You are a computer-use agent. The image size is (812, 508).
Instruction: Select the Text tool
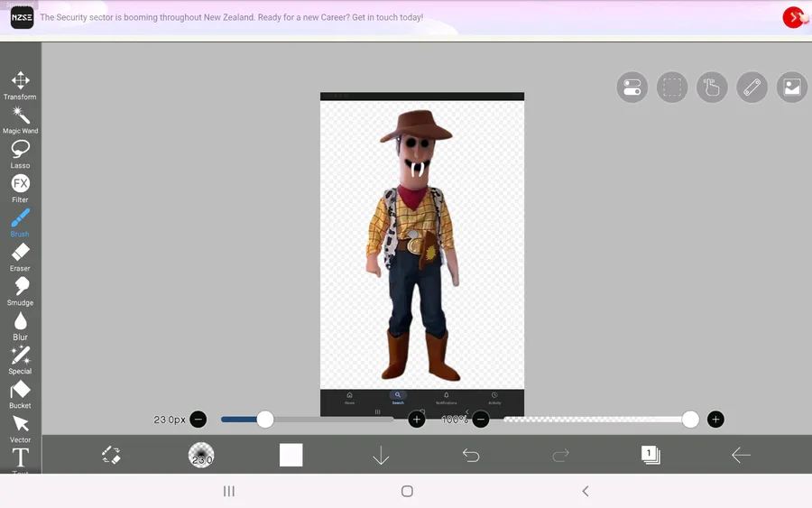pos(20,460)
